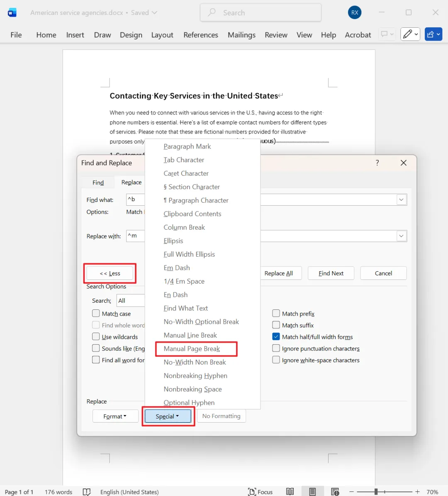Enable Ignore white-space characters checkbox
The image size is (448, 496).
click(276, 360)
